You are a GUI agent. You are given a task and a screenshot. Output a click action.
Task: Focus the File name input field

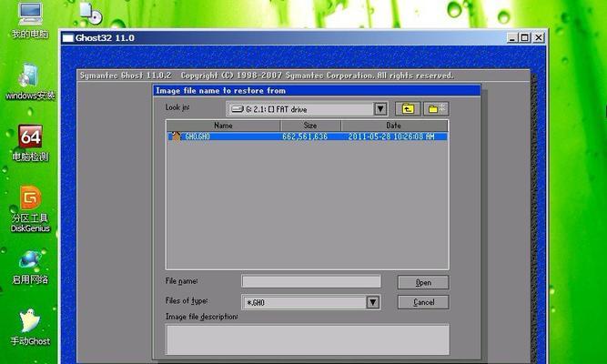pos(311,281)
